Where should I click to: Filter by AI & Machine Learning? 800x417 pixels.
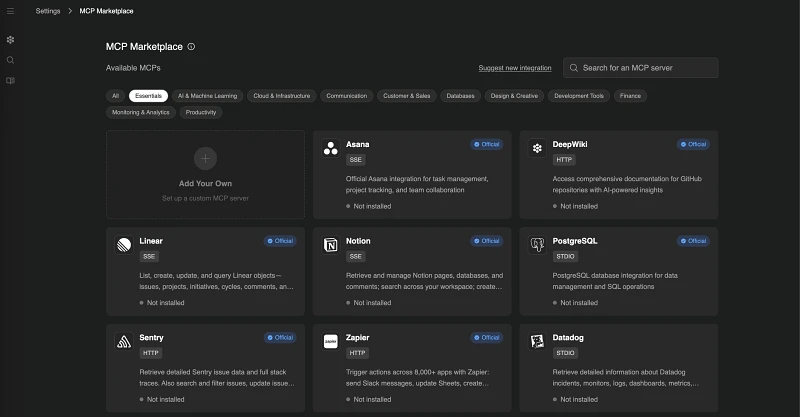tap(208, 96)
